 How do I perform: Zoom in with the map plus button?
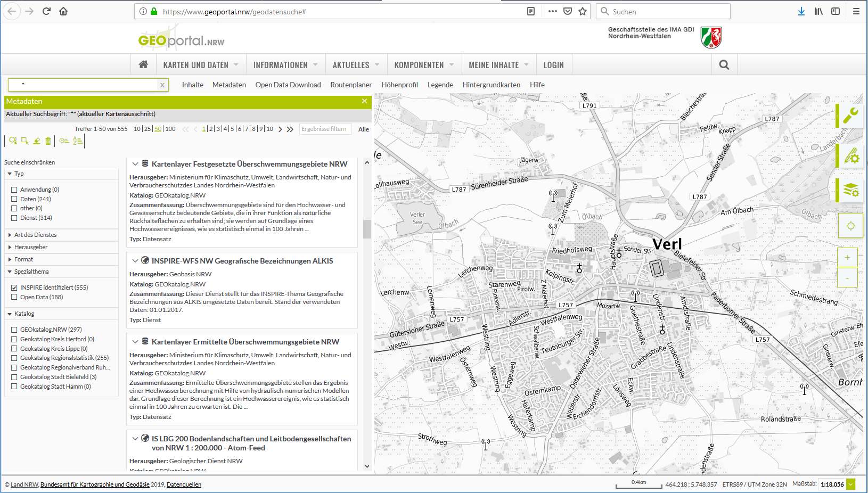[x=847, y=258]
